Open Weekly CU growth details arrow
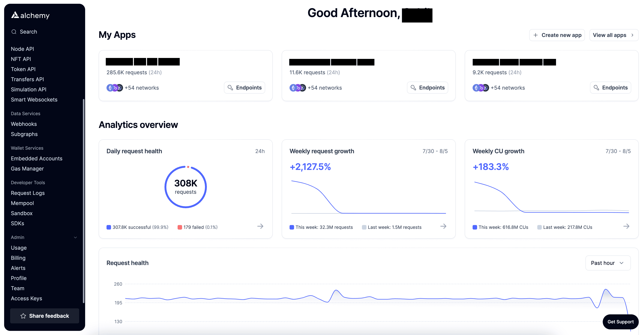This screenshot has height=335, width=644. click(x=626, y=226)
